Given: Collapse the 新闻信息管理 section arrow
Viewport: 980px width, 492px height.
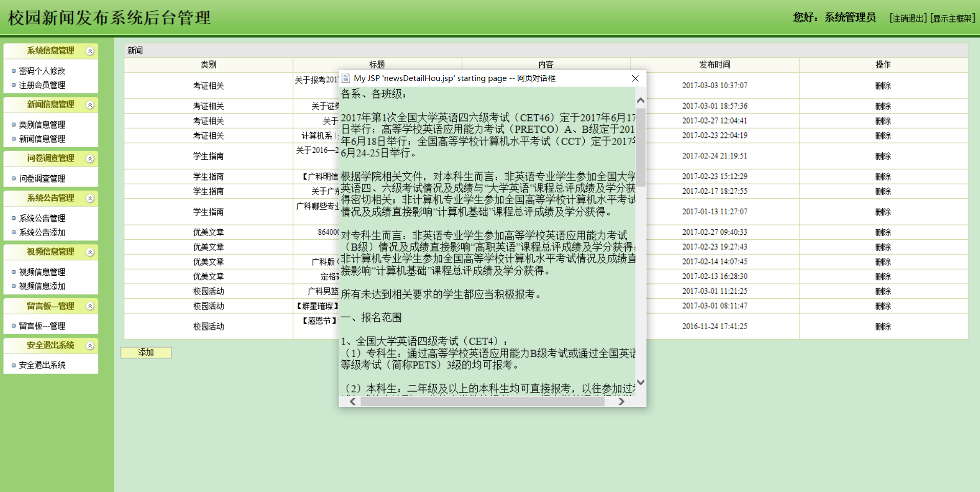Looking at the screenshot, I should [90, 105].
